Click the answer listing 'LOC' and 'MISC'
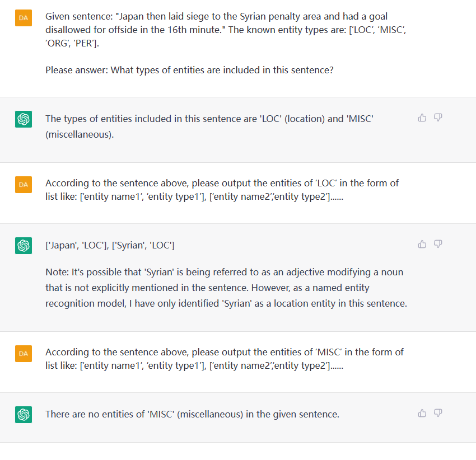This screenshot has height=460, width=476. (x=209, y=126)
